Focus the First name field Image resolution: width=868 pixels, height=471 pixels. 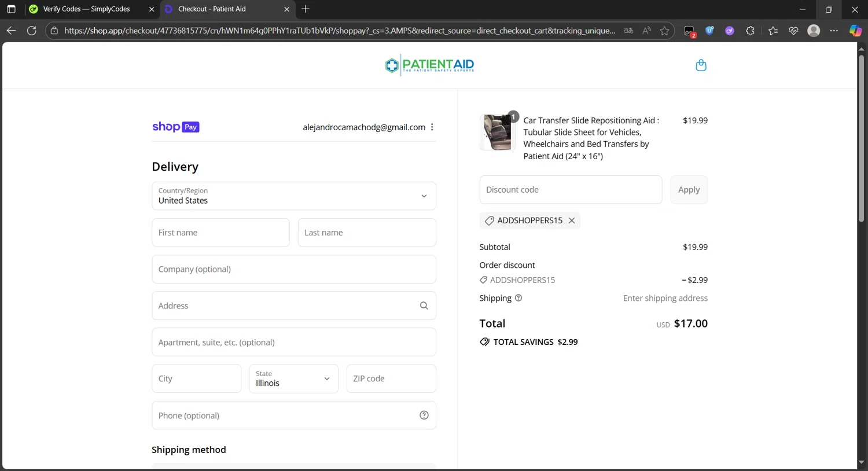click(x=220, y=233)
